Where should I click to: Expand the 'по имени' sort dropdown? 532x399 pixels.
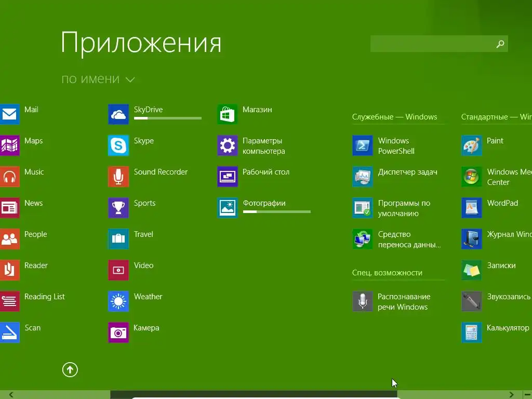click(x=98, y=79)
